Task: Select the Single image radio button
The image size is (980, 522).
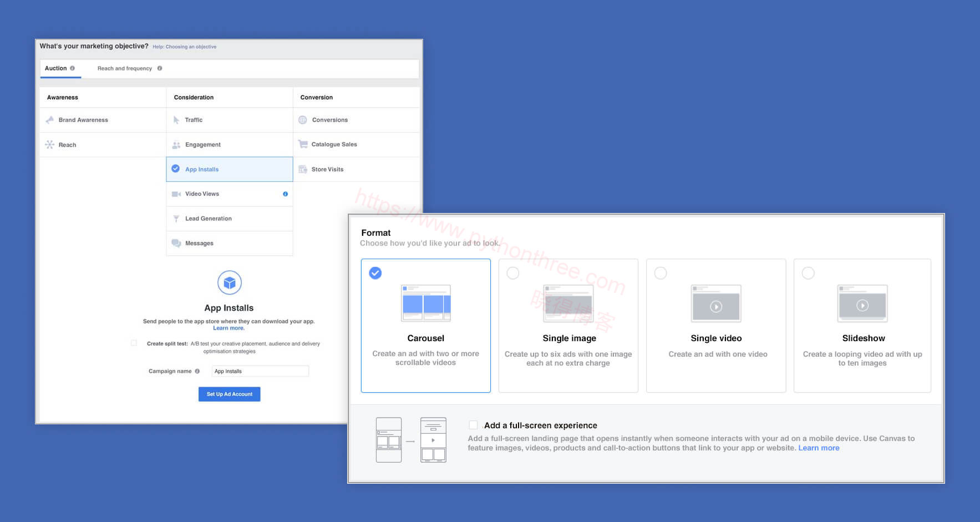Action: pyautogui.click(x=513, y=273)
